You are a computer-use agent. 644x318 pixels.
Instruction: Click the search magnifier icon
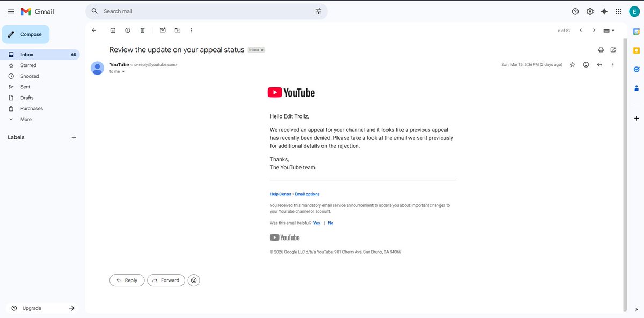tap(94, 11)
